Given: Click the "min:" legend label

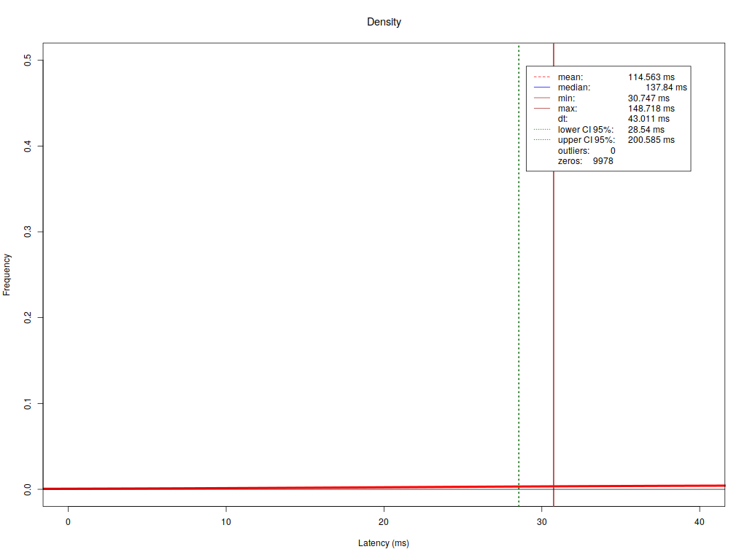Looking at the screenshot, I should 566,98.
